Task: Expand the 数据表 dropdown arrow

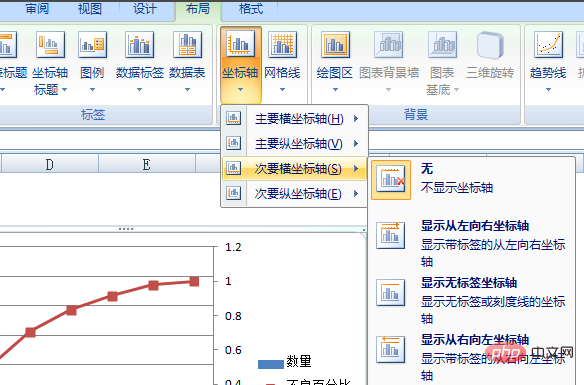Action: tap(187, 89)
